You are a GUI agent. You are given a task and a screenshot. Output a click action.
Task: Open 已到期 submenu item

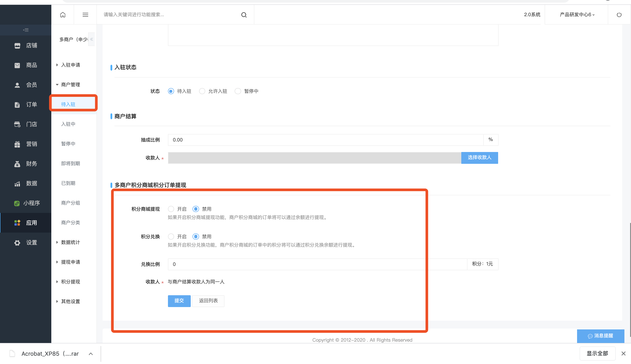pyautogui.click(x=68, y=183)
